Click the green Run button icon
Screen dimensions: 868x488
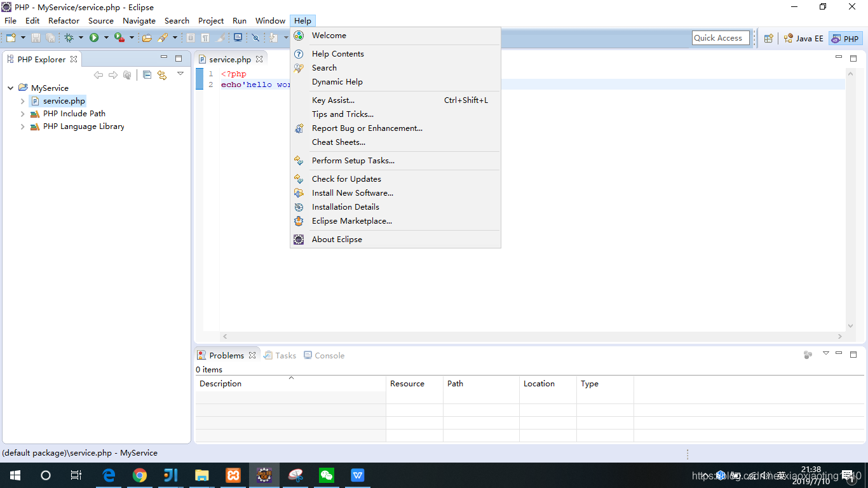click(x=94, y=38)
